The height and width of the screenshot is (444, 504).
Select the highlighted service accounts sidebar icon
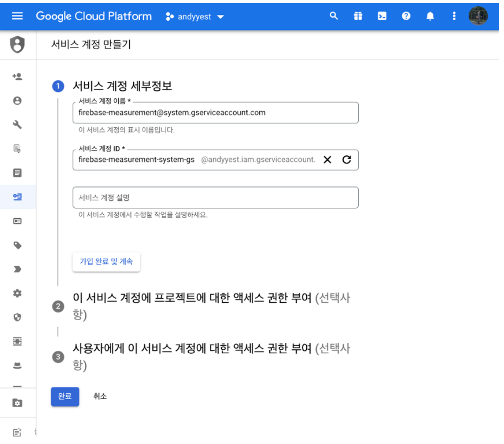click(17, 197)
